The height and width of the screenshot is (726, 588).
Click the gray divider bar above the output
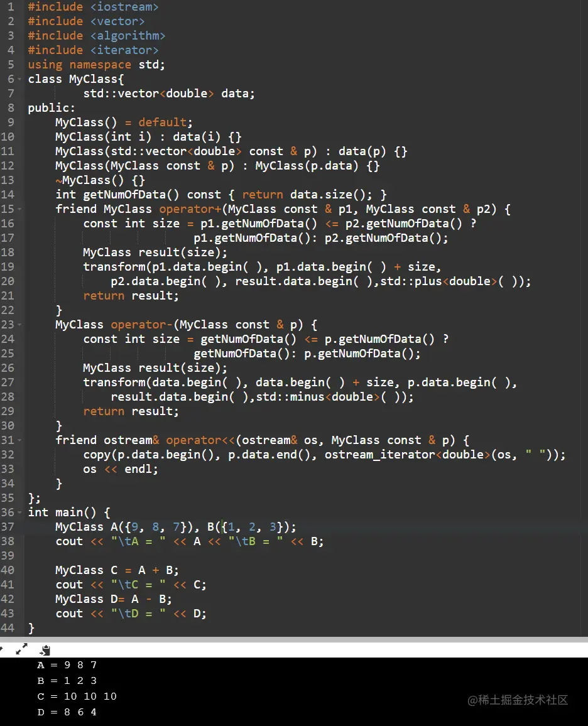[294, 639]
